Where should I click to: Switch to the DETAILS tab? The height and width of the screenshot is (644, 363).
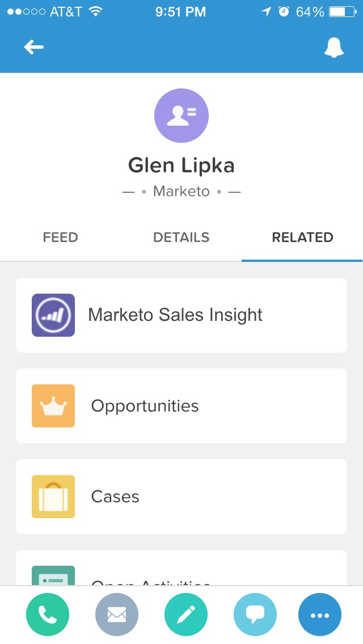coord(181,238)
